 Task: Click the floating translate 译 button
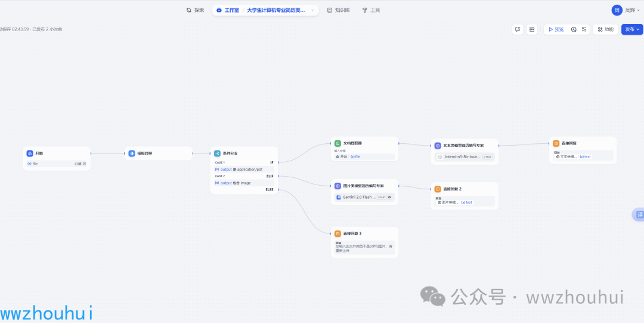(x=639, y=214)
